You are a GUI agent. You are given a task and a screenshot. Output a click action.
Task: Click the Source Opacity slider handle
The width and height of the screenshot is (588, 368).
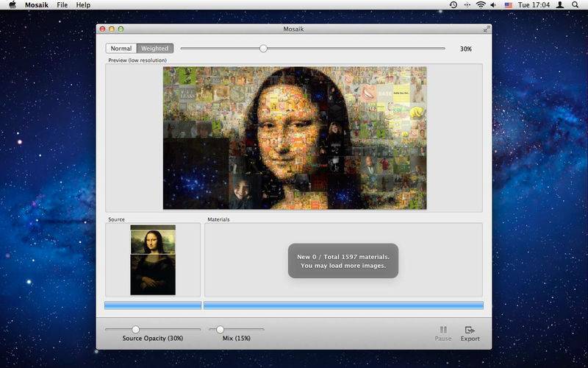click(x=135, y=329)
